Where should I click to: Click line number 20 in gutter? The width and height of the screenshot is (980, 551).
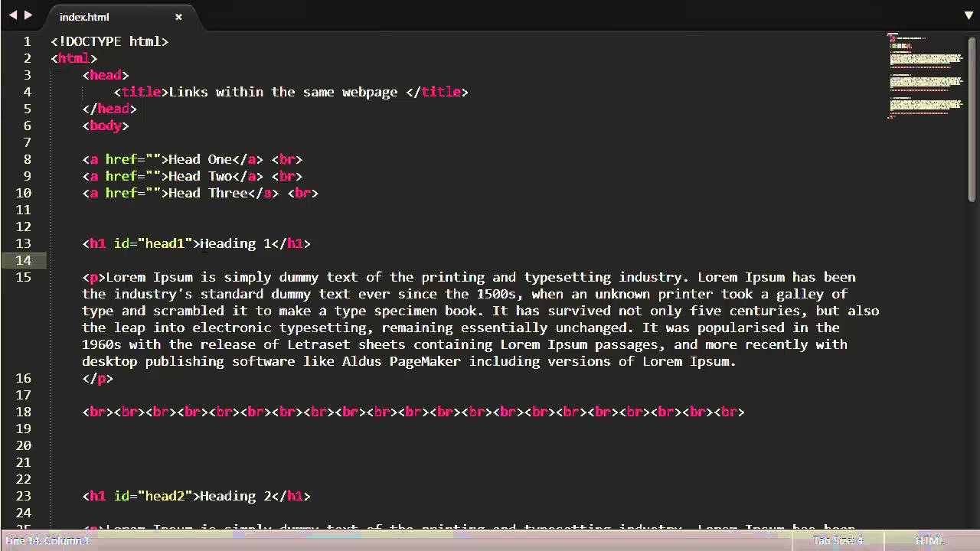tap(24, 445)
